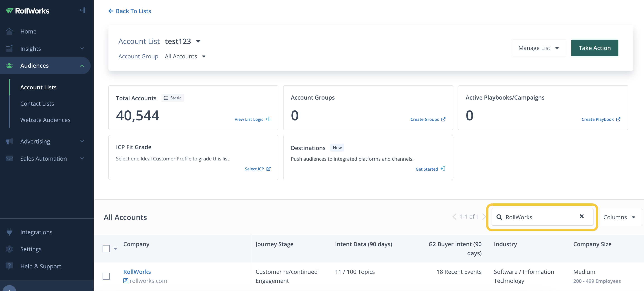The width and height of the screenshot is (644, 291).
Task: Toggle the select-all accounts checkbox
Action: [x=106, y=248]
